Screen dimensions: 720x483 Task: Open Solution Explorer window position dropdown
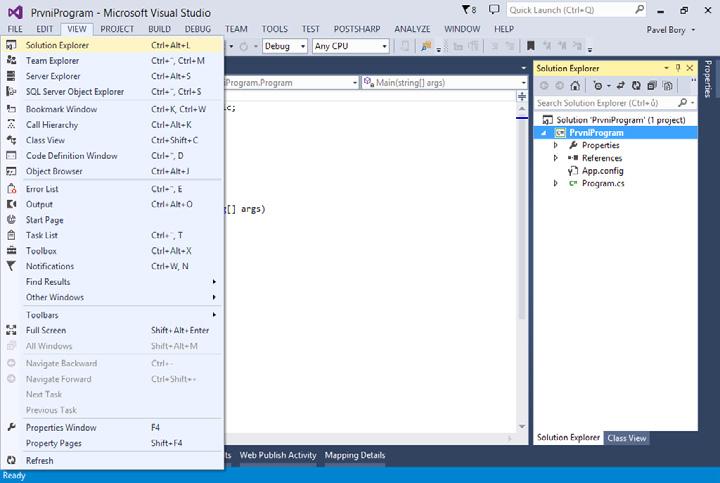point(666,68)
